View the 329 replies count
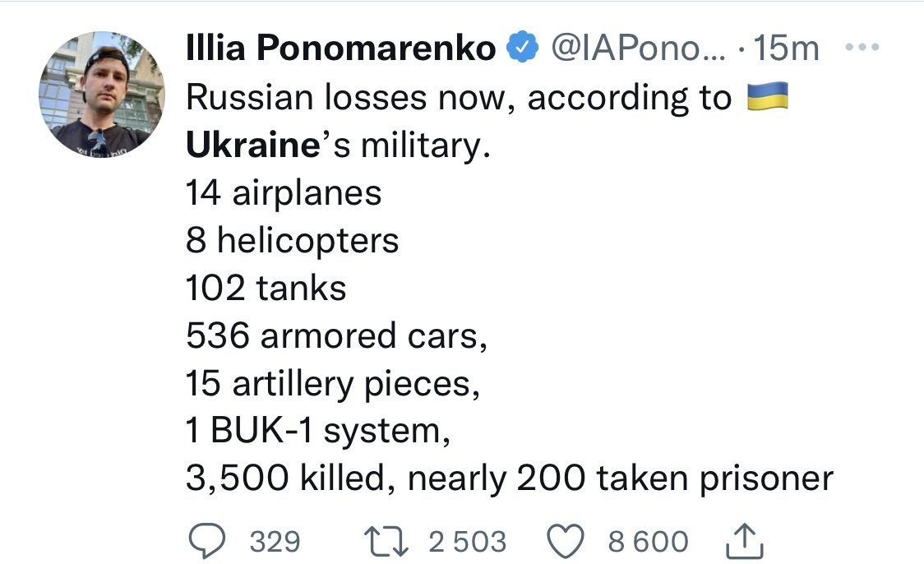This screenshot has height=564, width=924. [x=275, y=542]
